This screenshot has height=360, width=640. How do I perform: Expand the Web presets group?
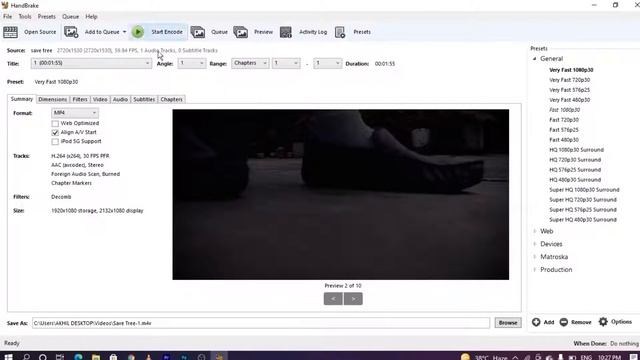(535, 231)
